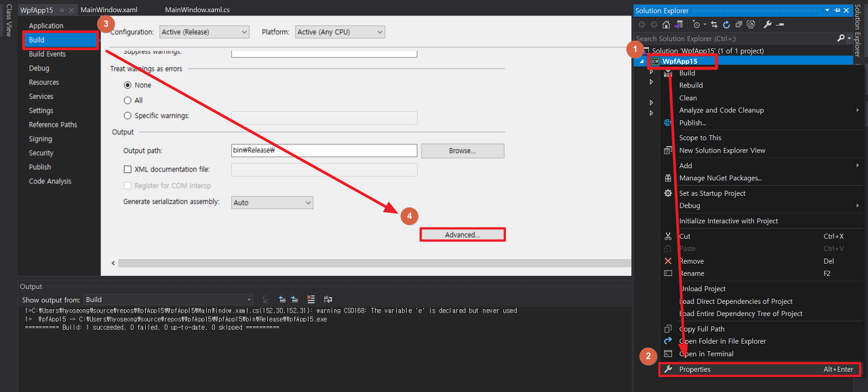Click Sync with Active Document arrows icon

point(714,24)
